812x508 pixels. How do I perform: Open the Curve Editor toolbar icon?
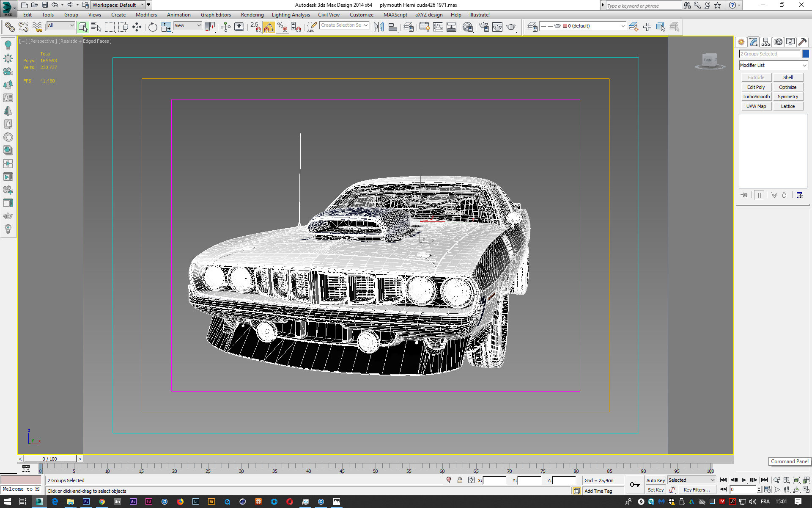[438, 27]
